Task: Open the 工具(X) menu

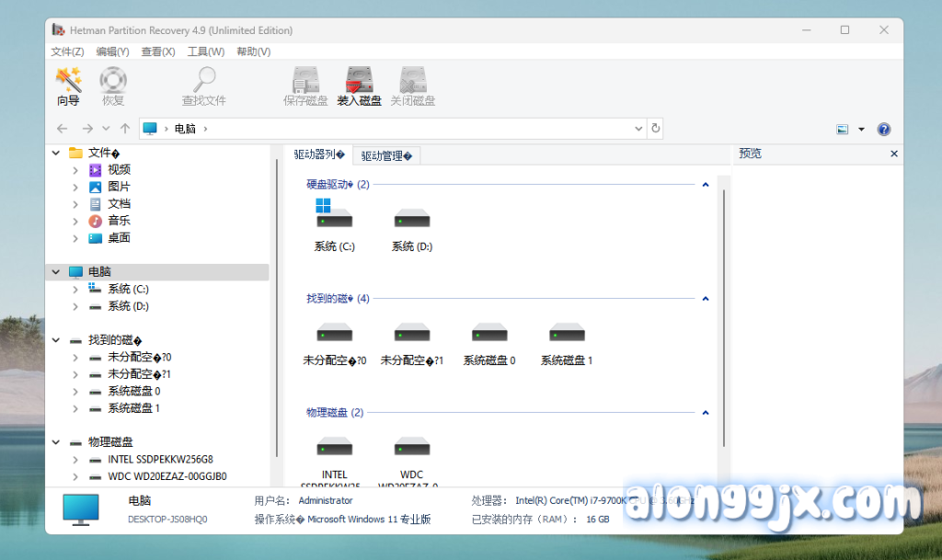Action: (x=204, y=51)
